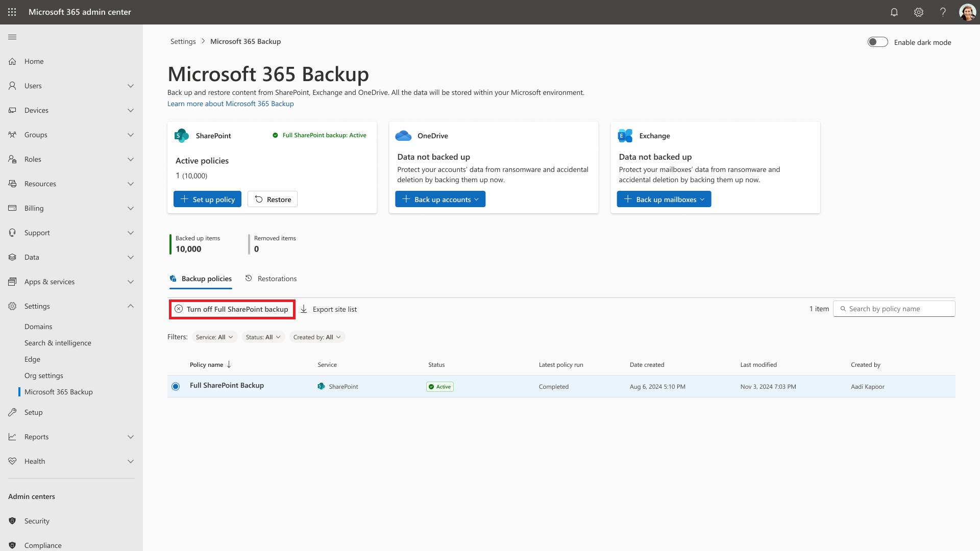Click the Apps & services icon
Image resolution: width=980 pixels, height=551 pixels.
12,282
